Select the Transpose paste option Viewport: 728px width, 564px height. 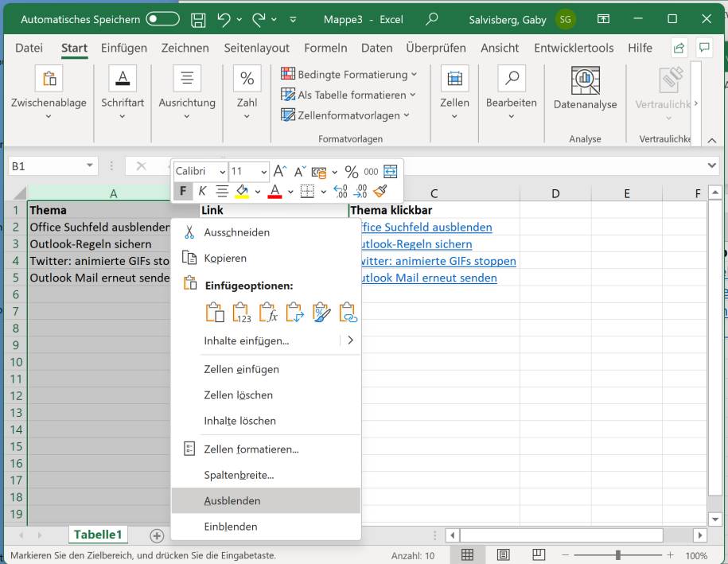[x=294, y=312]
